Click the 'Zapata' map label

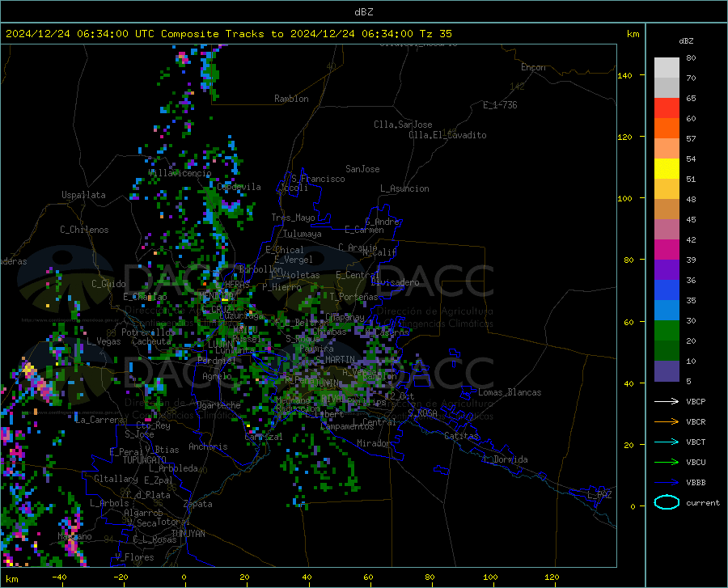pyautogui.click(x=198, y=504)
